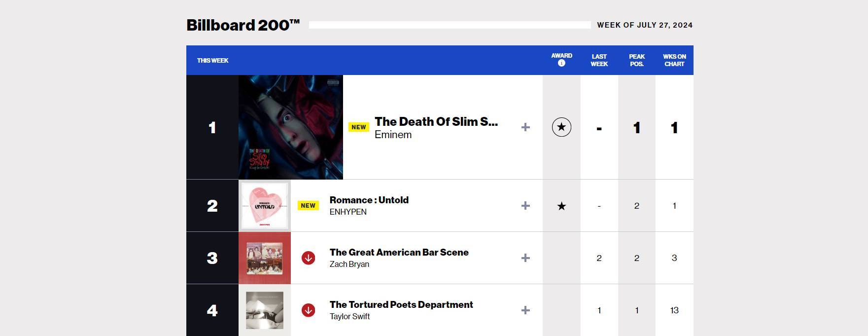The image size is (868, 336).
Task: Expand The Tortured Poets Department row
Action: [525, 310]
